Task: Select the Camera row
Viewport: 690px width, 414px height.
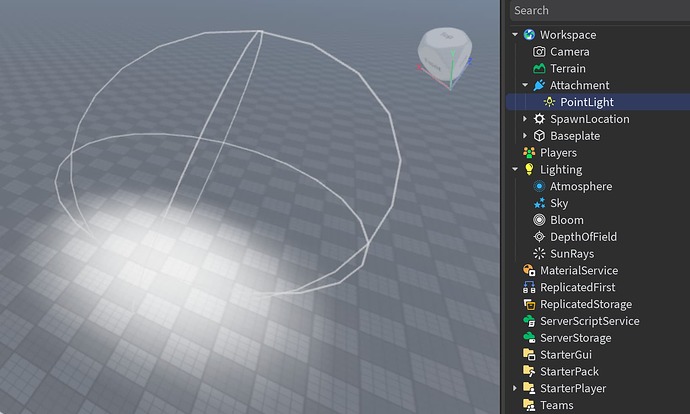Action: click(x=598, y=51)
